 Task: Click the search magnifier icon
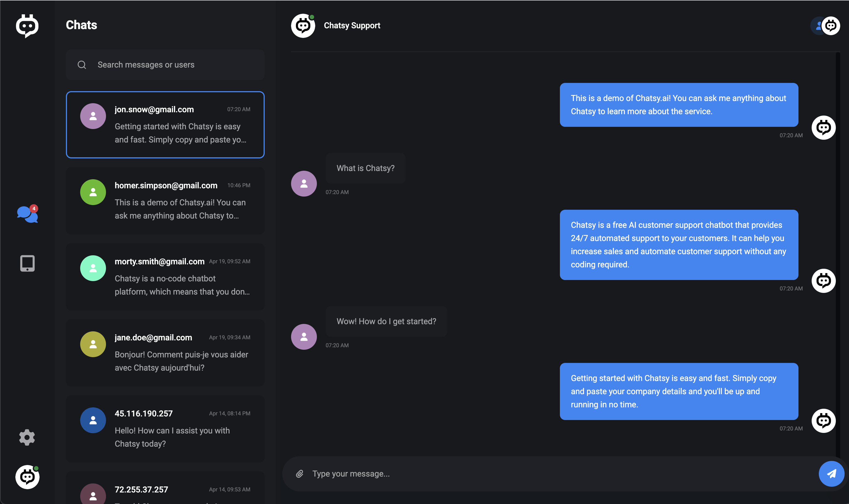(82, 65)
